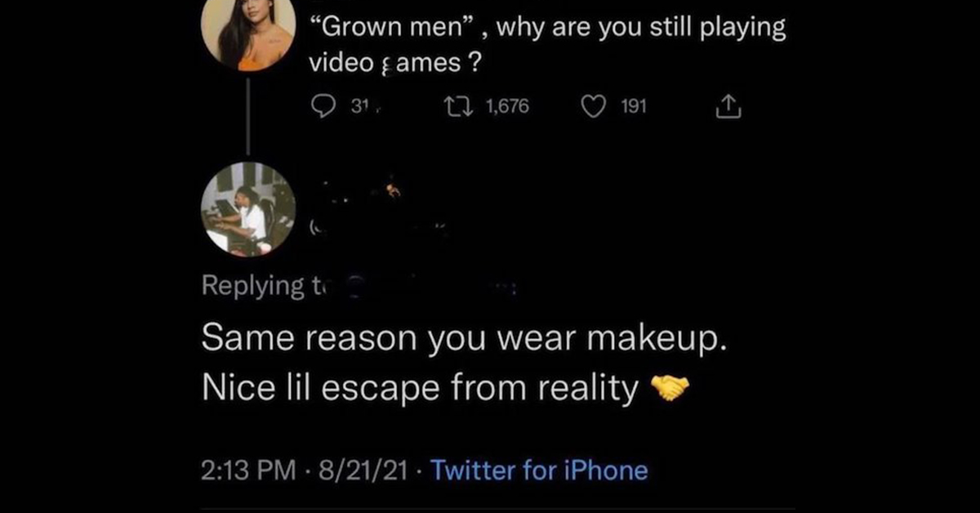Like the original tweet with the heart icon
Screen dimensions: 980x513
pyautogui.click(x=594, y=106)
